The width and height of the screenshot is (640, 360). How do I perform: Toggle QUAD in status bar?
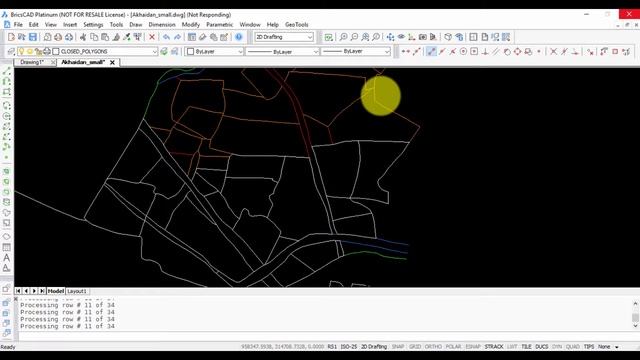point(573,347)
